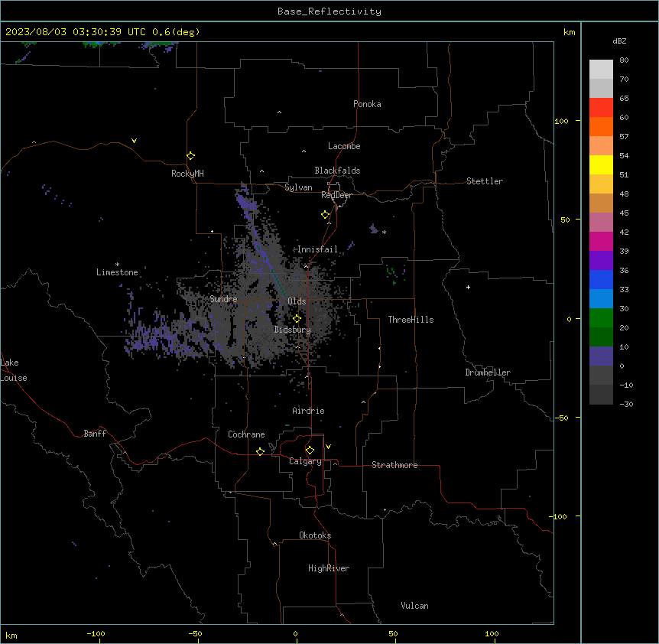This screenshot has height=644, width=659.
Task: Click the Cochrane city label
Action: 246,434
